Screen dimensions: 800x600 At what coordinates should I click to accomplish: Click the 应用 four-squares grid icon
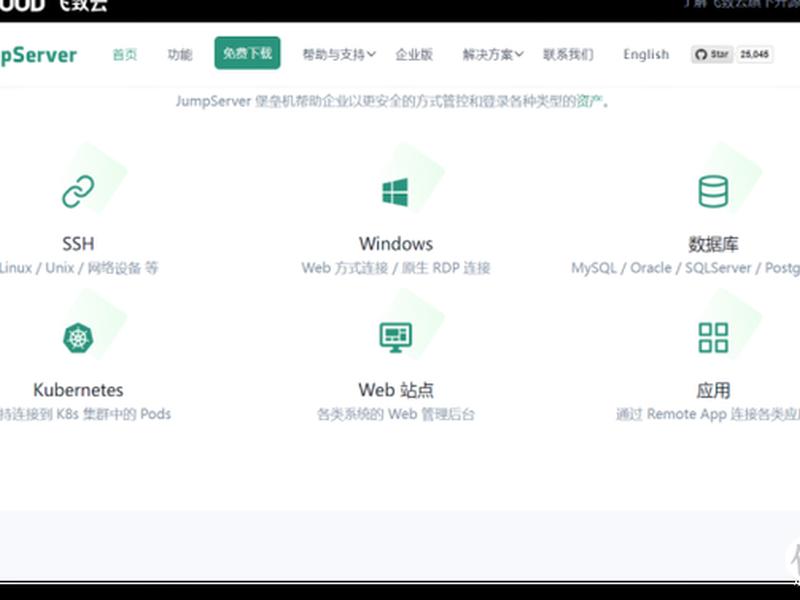[x=713, y=337]
